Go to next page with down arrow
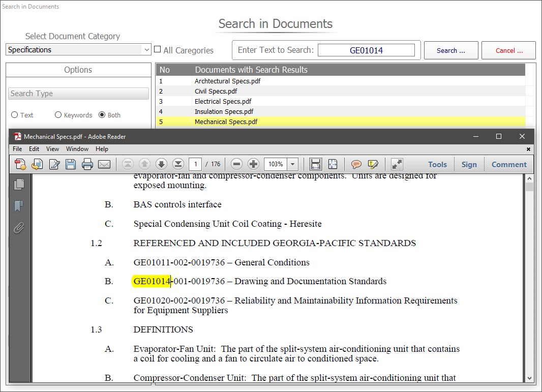This screenshot has height=392, width=542. [x=161, y=164]
